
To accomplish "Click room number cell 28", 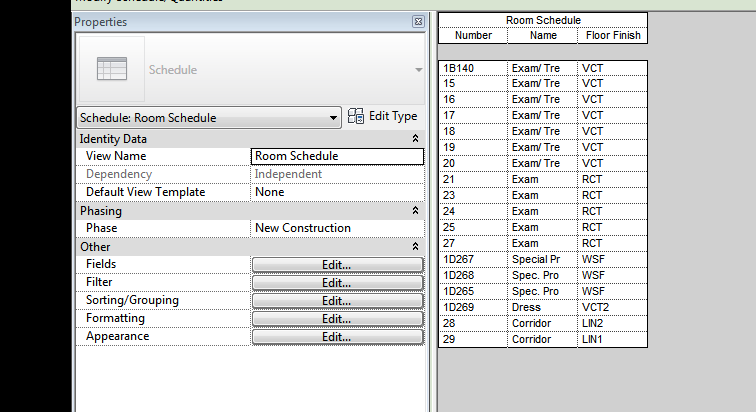I will pyautogui.click(x=473, y=323).
